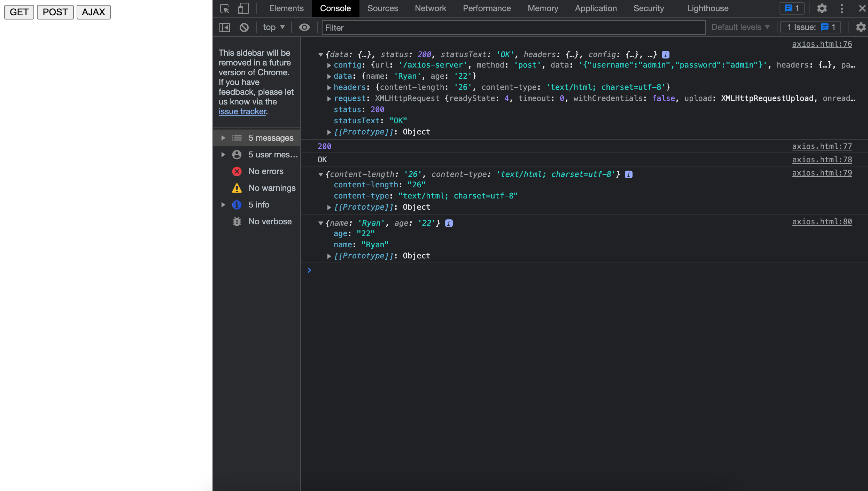Click the GET button on the page

click(x=19, y=12)
